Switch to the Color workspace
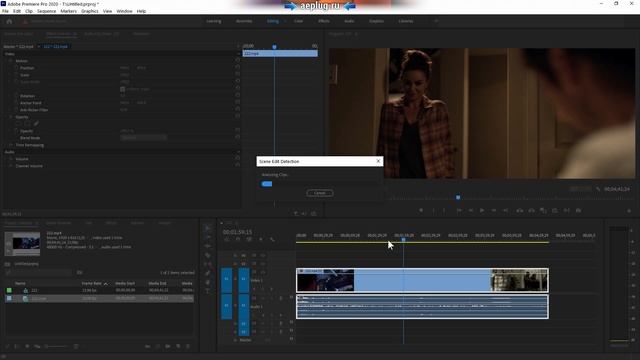This screenshot has height=360, width=640. point(298,21)
